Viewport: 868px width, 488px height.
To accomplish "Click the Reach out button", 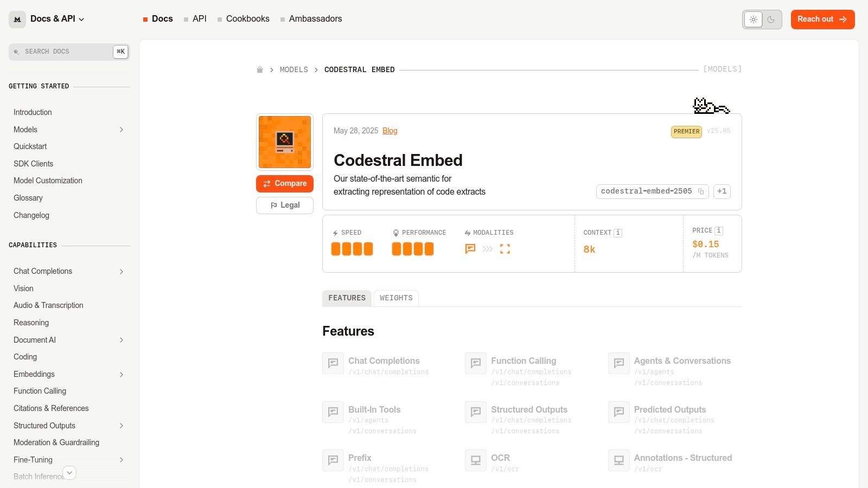I will click(822, 20).
